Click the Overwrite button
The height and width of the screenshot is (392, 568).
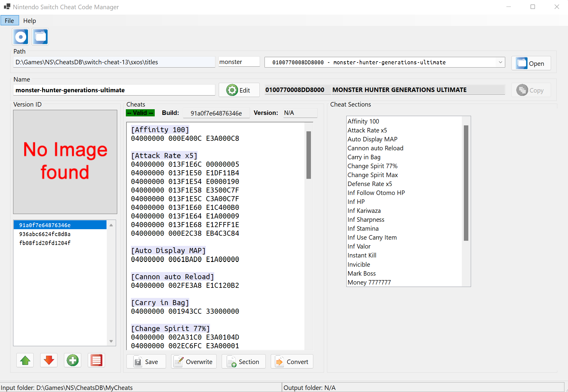coord(194,362)
